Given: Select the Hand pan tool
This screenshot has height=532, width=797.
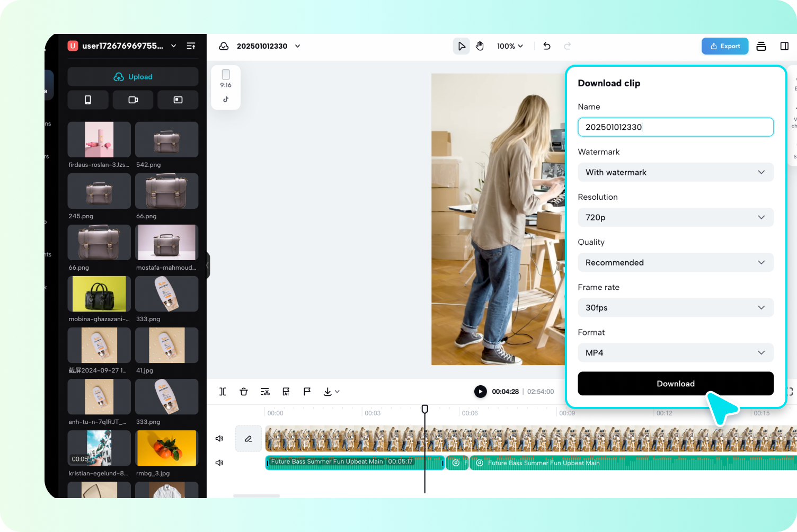Looking at the screenshot, I should (480, 46).
